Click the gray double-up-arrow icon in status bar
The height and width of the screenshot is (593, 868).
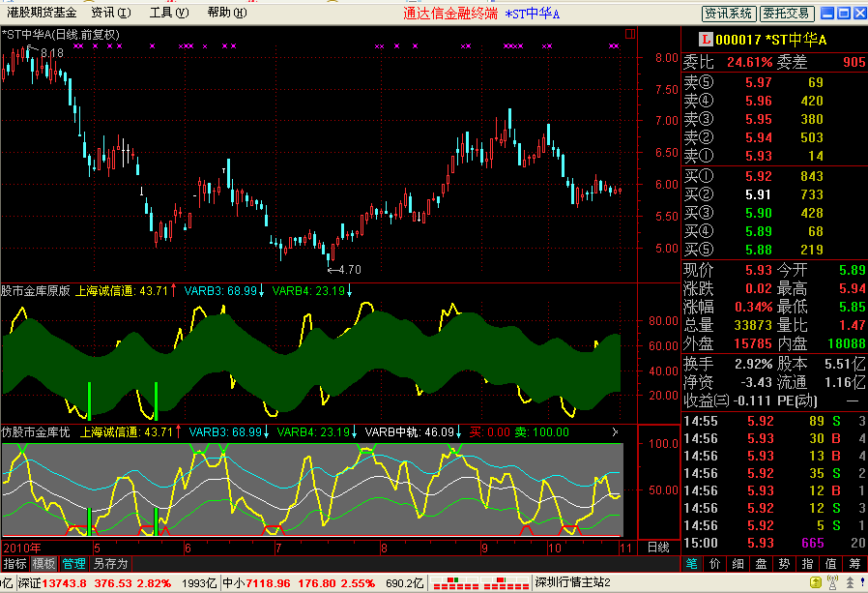click(x=850, y=582)
